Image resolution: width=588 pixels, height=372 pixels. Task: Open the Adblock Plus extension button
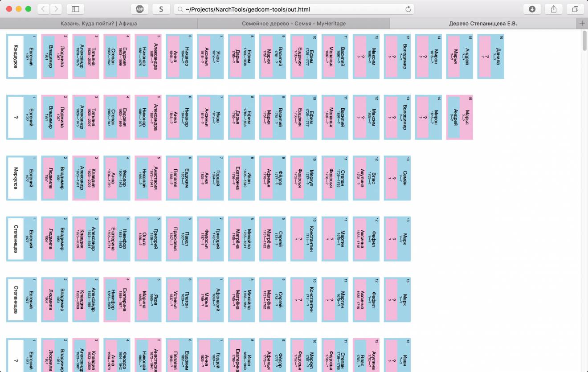coord(139,9)
